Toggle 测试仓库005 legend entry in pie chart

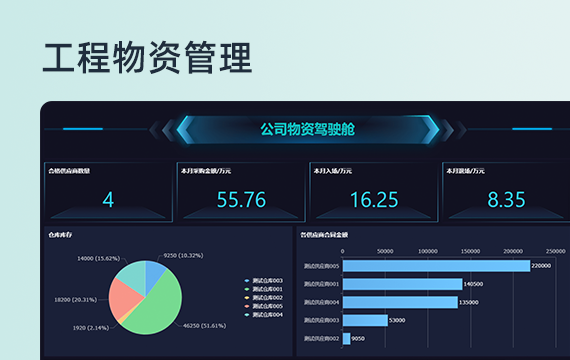[x=264, y=306]
